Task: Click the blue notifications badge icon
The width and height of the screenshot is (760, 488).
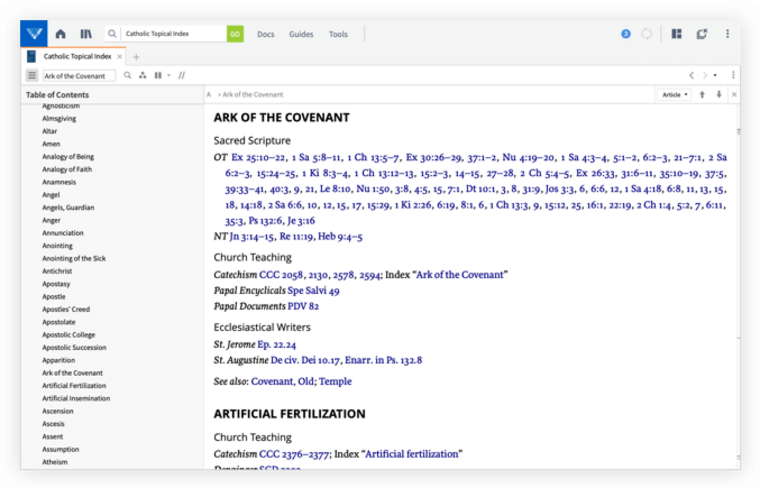Action: pos(626,33)
